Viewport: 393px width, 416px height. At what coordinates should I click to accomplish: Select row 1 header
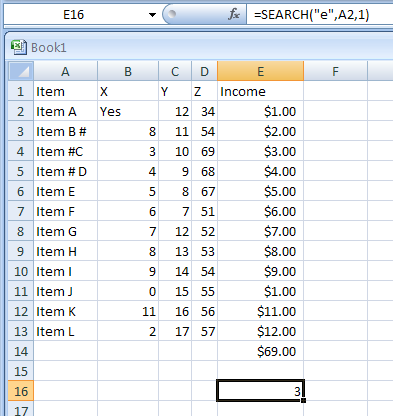(21, 91)
